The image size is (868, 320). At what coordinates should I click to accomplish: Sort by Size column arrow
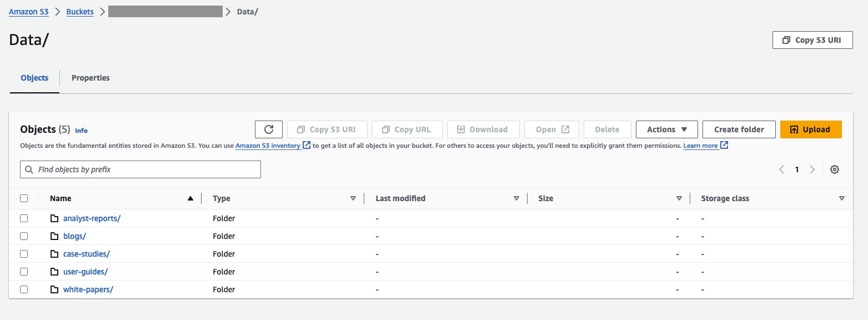coord(679,198)
